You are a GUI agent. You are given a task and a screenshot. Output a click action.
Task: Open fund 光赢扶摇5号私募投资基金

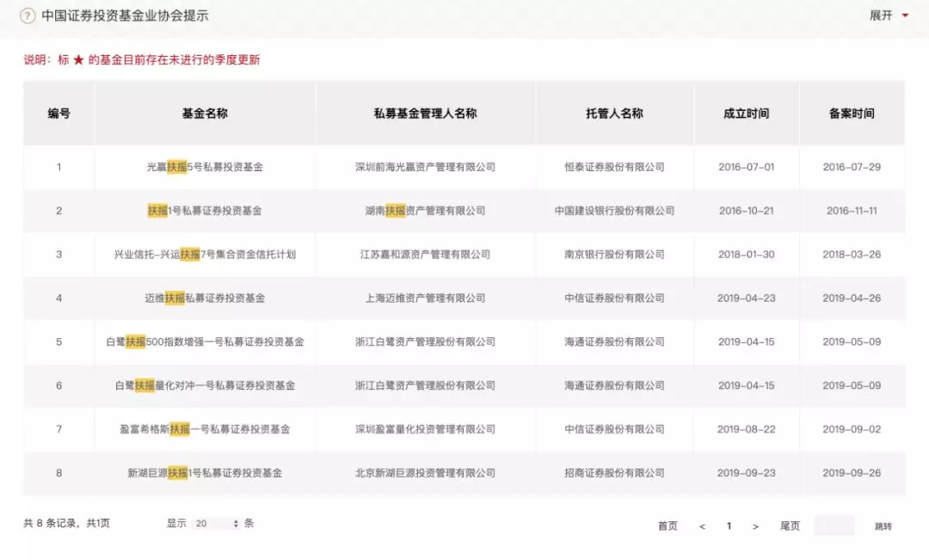point(205,167)
